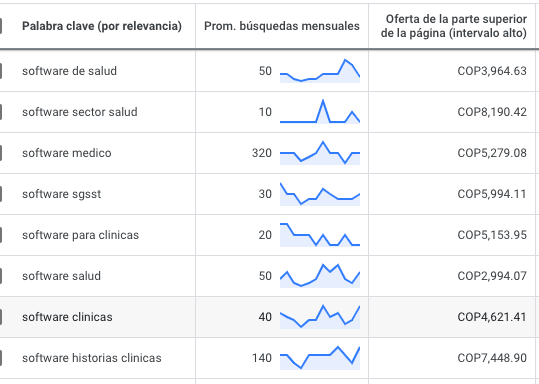This screenshot has height=384, width=539.
Task: Check the box for software medico row
Action: pyautogui.click(x=1, y=153)
